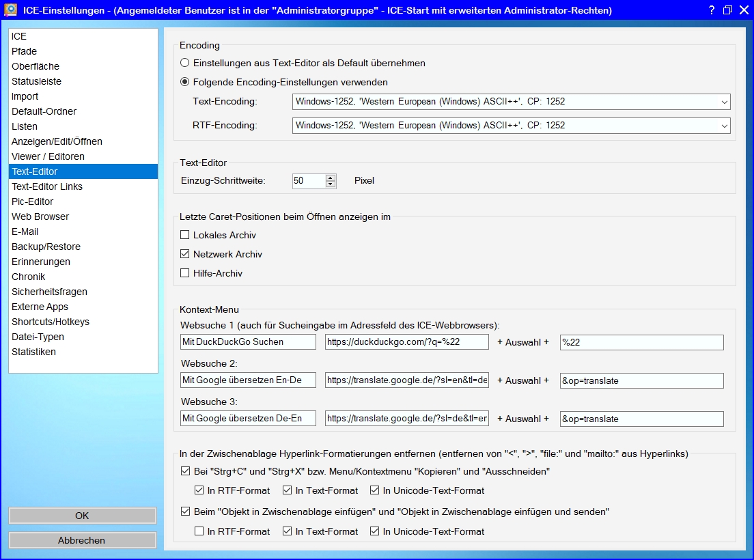
Task: Select the highlighted Text-Editor entry
Action: (x=83, y=171)
